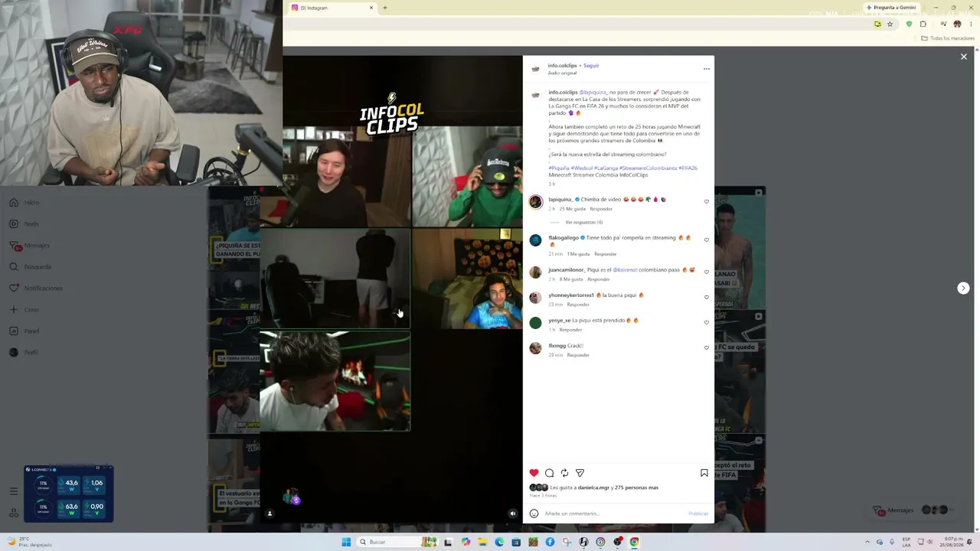
Task: Reply to flakogallego's comment
Action: click(605, 254)
